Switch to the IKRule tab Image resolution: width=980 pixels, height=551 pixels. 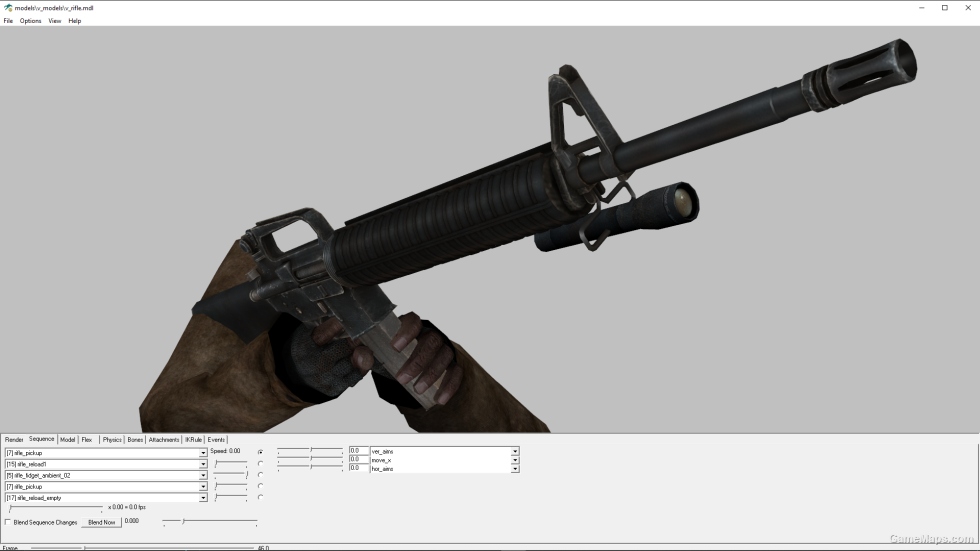tap(193, 440)
